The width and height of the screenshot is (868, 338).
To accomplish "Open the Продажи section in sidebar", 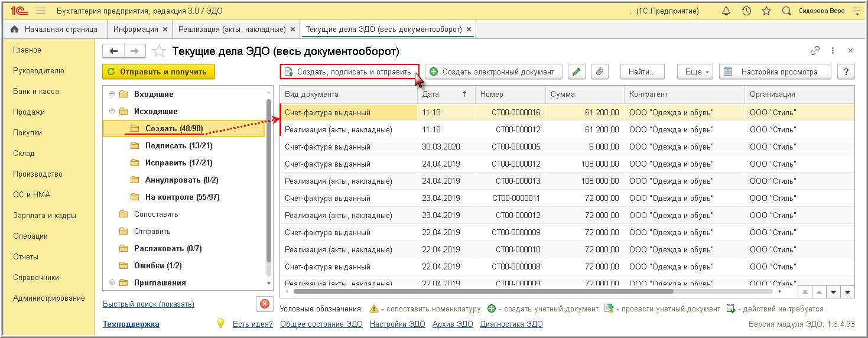I will [29, 112].
